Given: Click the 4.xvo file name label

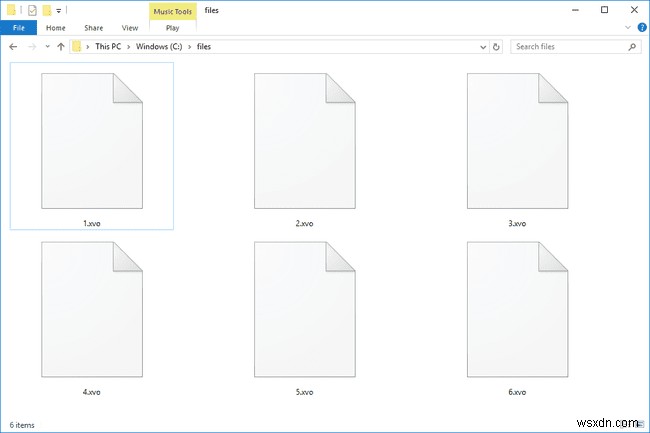Looking at the screenshot, I should [92, 392].
